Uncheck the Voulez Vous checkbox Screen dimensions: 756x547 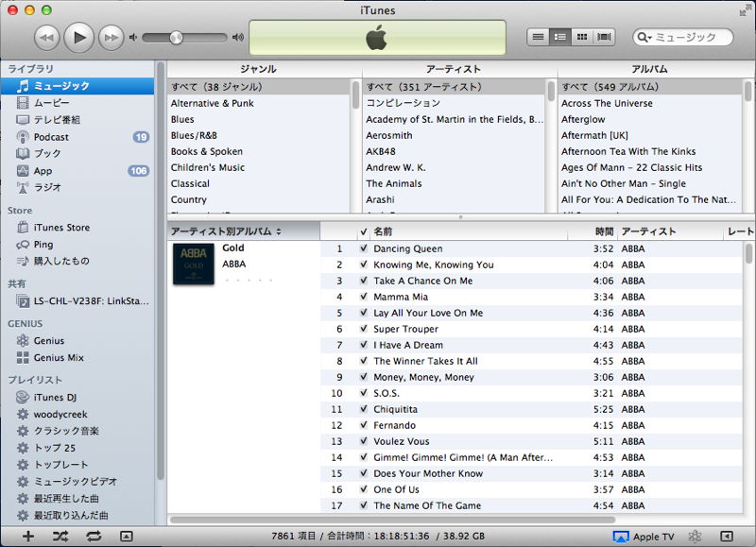(x=364, y=441)
